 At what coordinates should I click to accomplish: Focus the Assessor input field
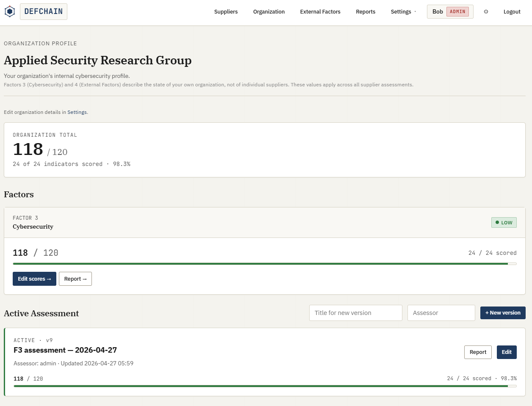click(x=441, y=313)
